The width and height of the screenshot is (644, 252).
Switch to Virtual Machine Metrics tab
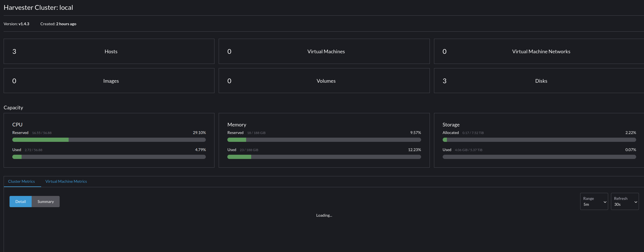point(66,181)
